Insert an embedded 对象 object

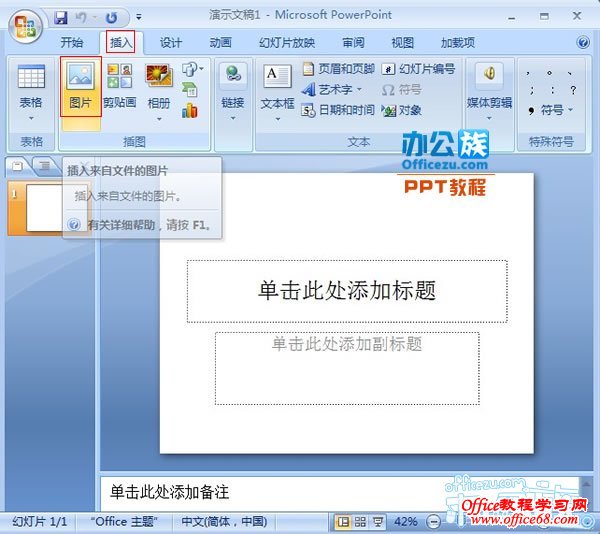402,110
